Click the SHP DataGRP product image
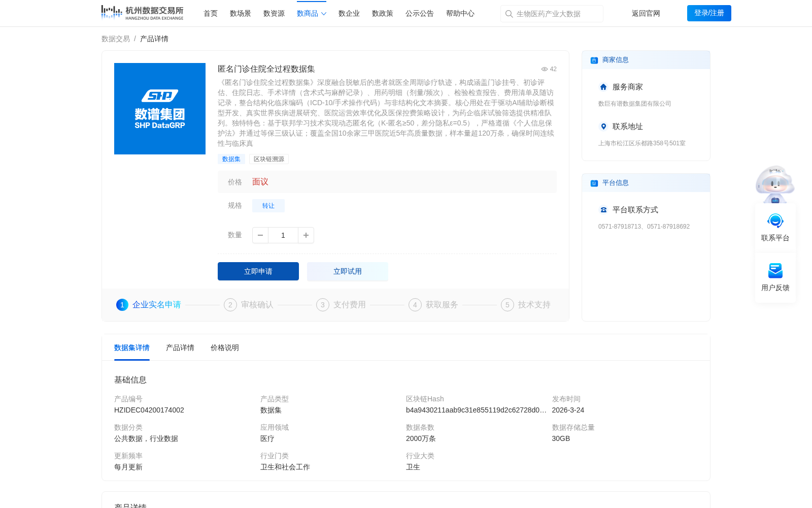 point(160,109)
